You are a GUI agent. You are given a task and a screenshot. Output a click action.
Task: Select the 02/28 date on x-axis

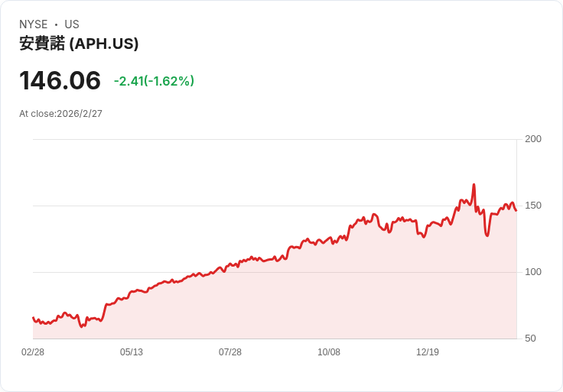click(33, 352)
